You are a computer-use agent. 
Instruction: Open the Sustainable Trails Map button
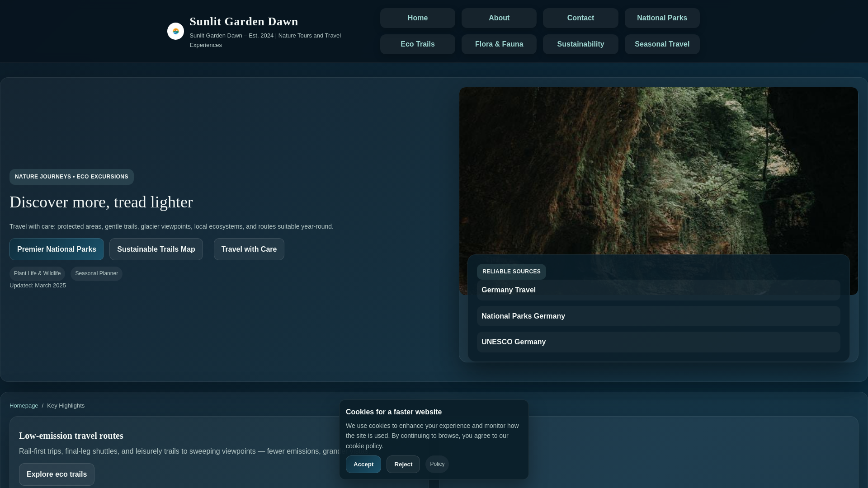[156, 249]
